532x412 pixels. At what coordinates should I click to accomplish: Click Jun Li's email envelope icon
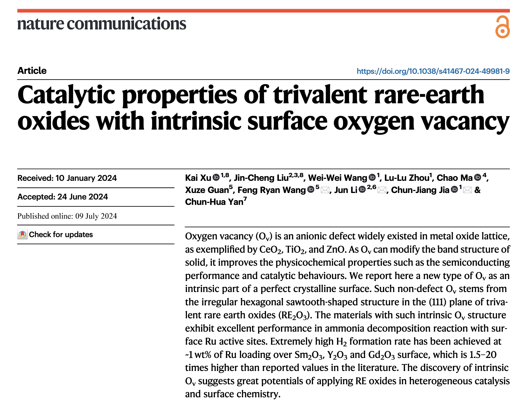tap(382, 190)
